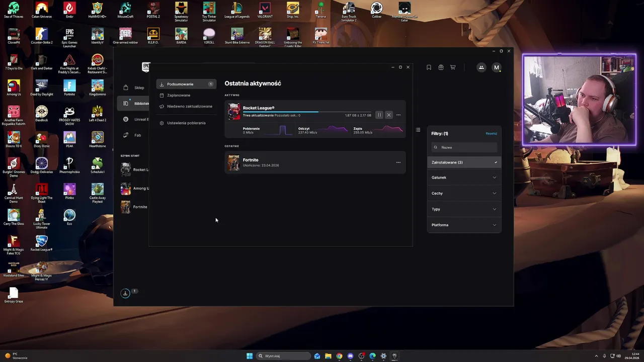Expand the Platforma filter
644x362 pixels.
click(464, 225)
